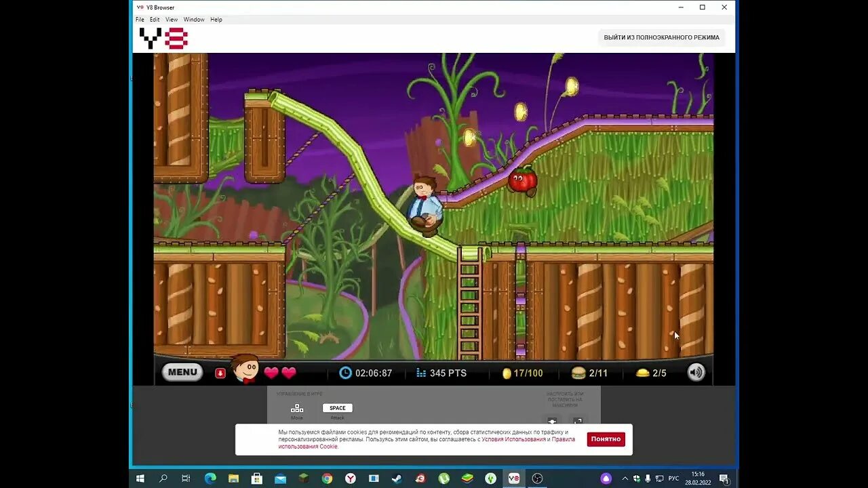The image size is (868, 488).
Task: Click the arrow keys Move icon
Action: click(297, 408)
